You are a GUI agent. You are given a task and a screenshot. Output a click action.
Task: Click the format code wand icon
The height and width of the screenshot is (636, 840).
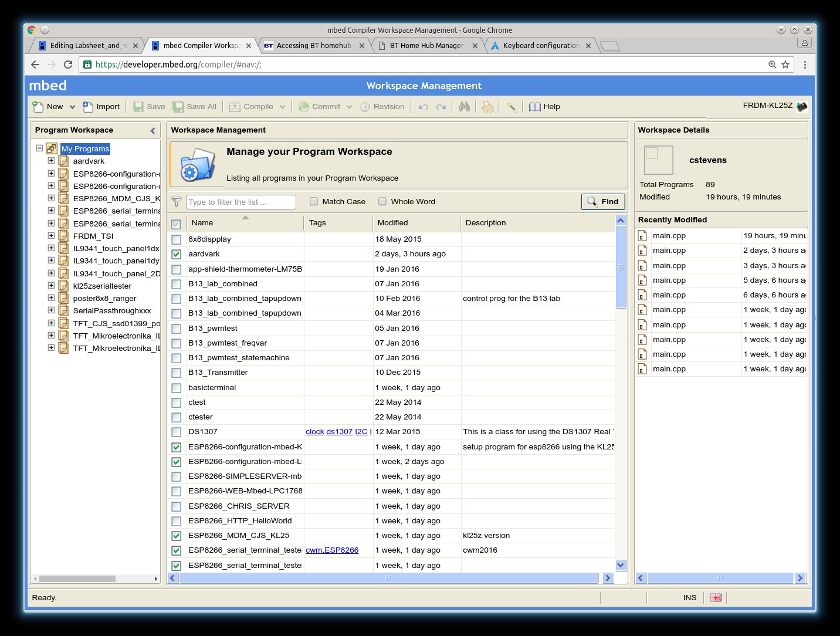coord(512,107)
